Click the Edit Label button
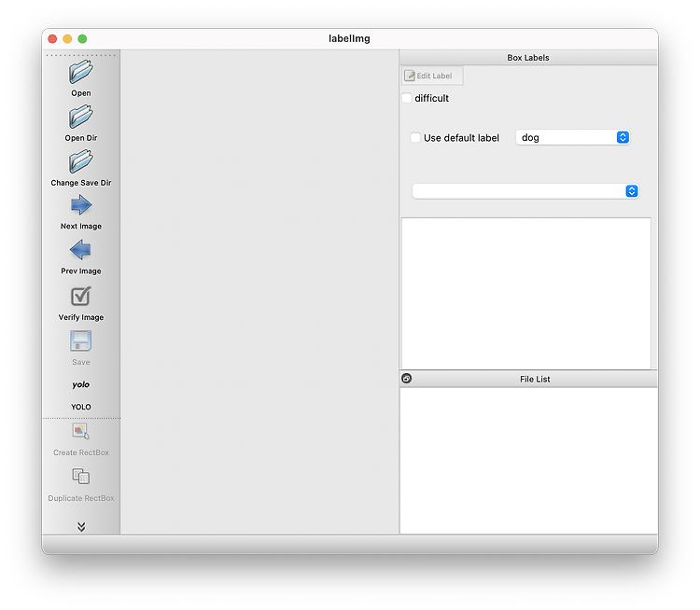This screenshot has height=610, width=700. (432, 76)
